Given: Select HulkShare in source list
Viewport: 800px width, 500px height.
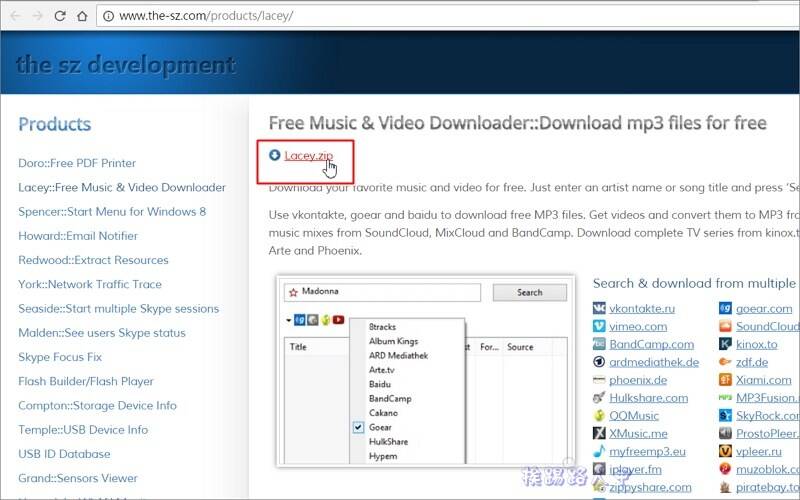Looking at the screenshot, I should (388, 441).
